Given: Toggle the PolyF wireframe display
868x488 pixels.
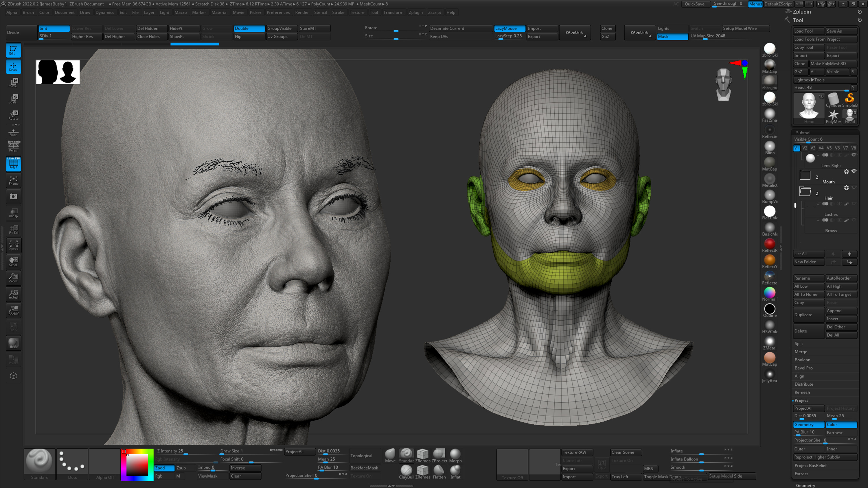Looking at the screenshot, I should 14,164.
